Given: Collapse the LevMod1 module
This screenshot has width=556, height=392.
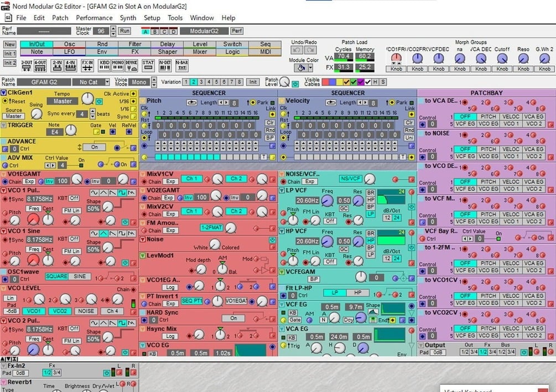Looking at the screenshot, I should (143, 255).
